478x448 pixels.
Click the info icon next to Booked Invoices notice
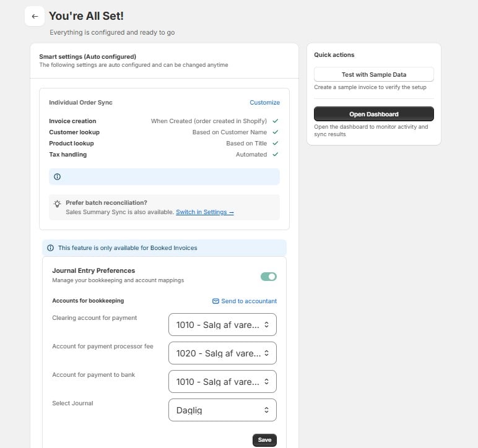[51, 248]
